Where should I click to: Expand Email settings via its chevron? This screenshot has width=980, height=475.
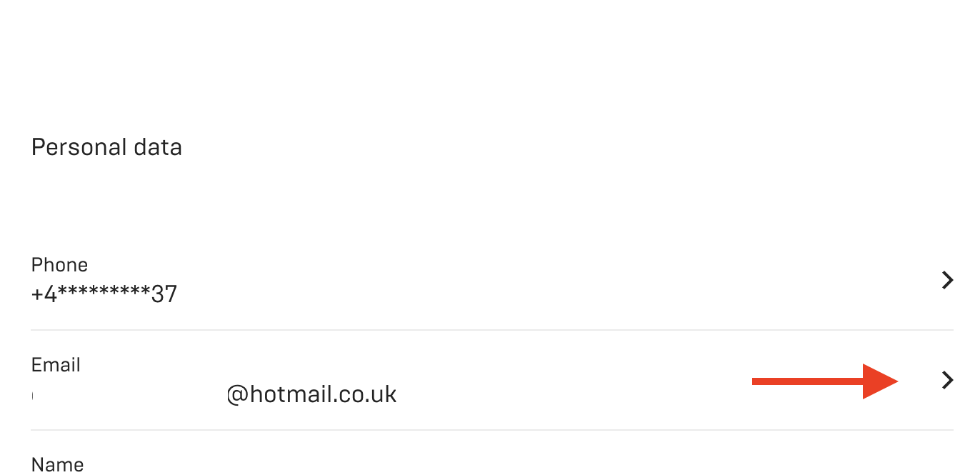(947, 380)
